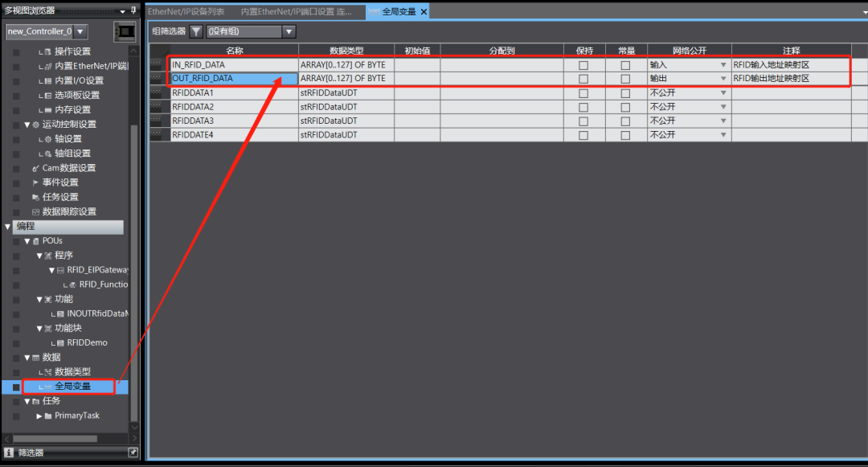
Task: Open 数据类型 under the 数据 node
Action: coord(72,372)
